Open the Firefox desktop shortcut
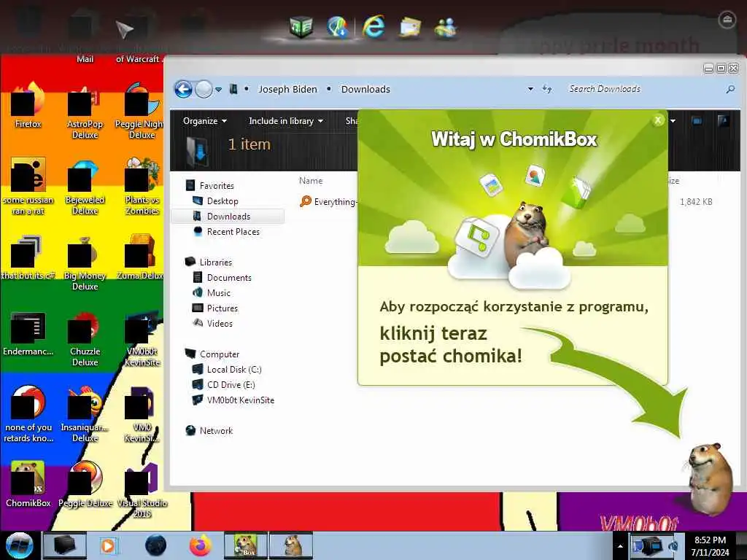This screenshot has height=560, width=747. tap(28, 106)
